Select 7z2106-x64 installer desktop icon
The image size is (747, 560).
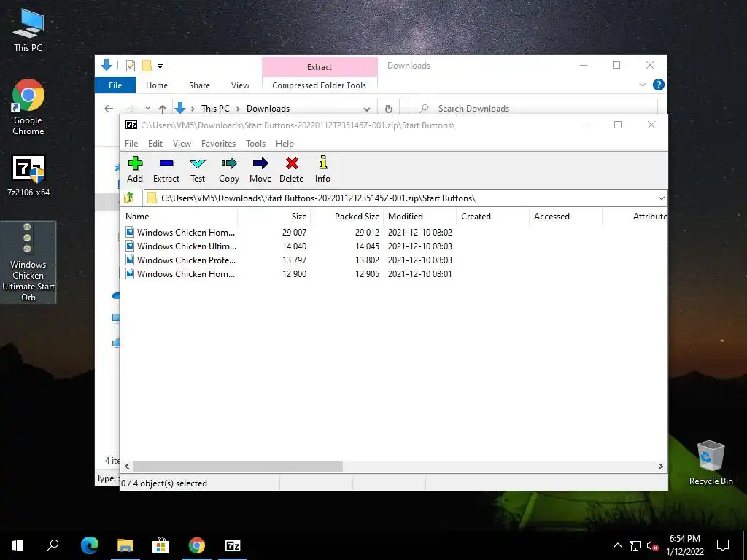coord(28,175)
